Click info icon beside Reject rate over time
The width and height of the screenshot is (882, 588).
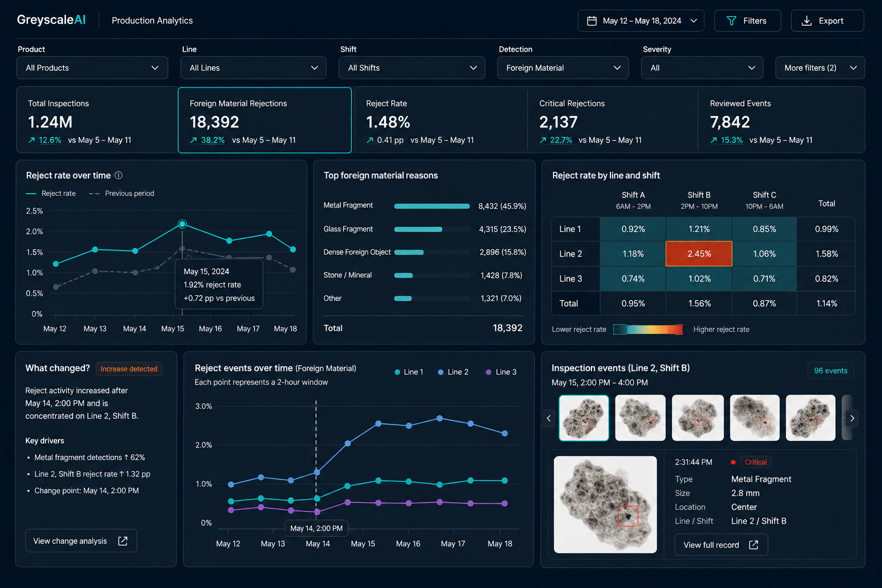click(x=118, y=175)
